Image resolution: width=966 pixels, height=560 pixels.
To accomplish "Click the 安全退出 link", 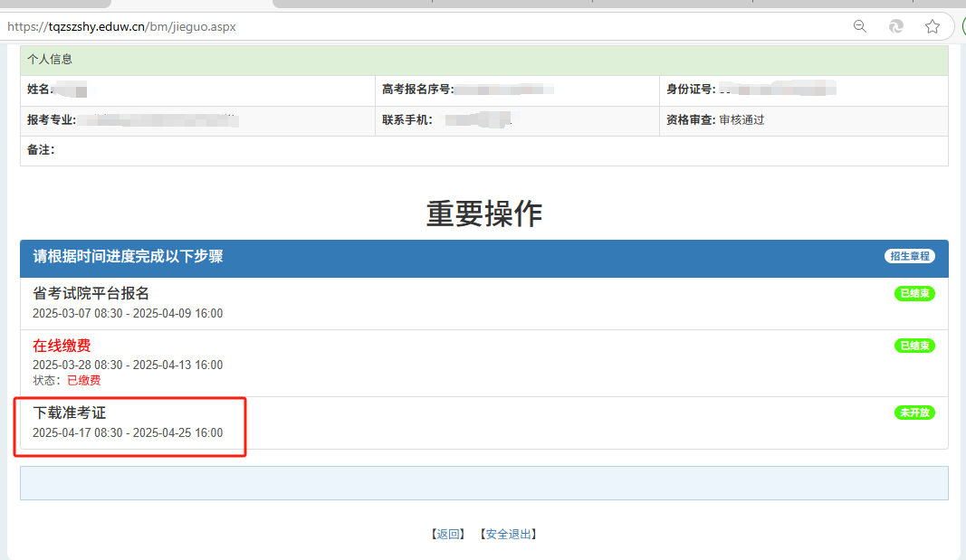I will 508,534.
